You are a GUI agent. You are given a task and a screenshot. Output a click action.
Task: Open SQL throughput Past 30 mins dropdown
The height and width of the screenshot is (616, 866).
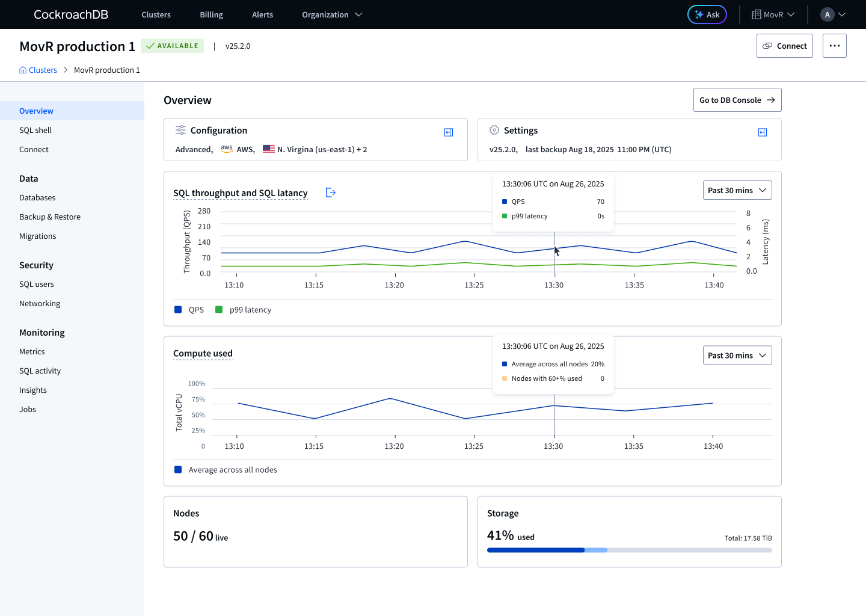737,190
